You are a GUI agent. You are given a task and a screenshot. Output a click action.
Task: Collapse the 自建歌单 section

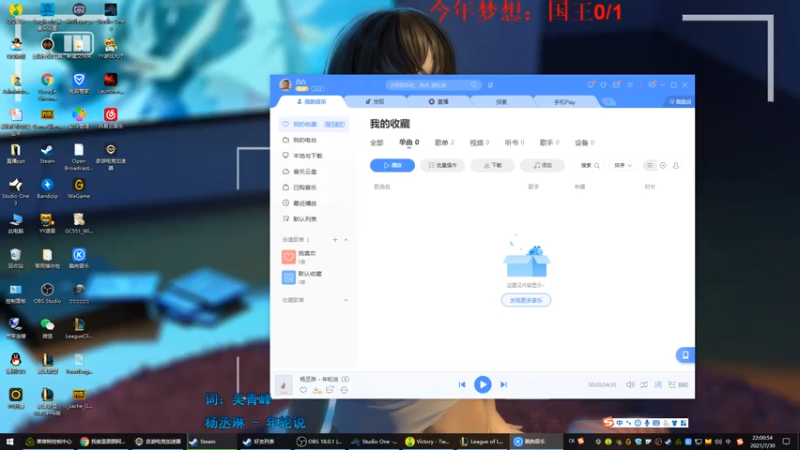(346, 240)
